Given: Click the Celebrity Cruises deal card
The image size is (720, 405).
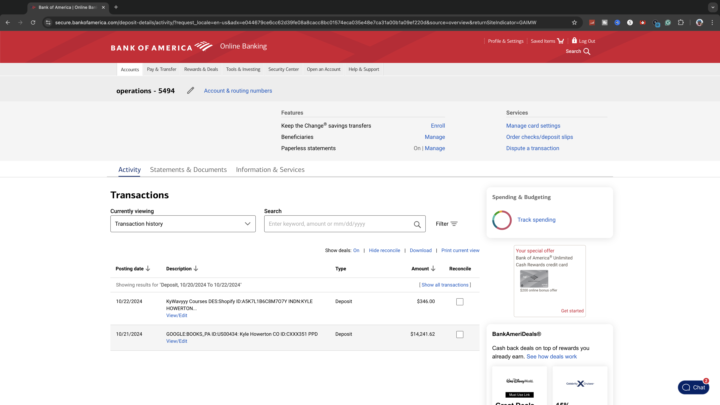Looking at the screenshot, I should [580, 386].
